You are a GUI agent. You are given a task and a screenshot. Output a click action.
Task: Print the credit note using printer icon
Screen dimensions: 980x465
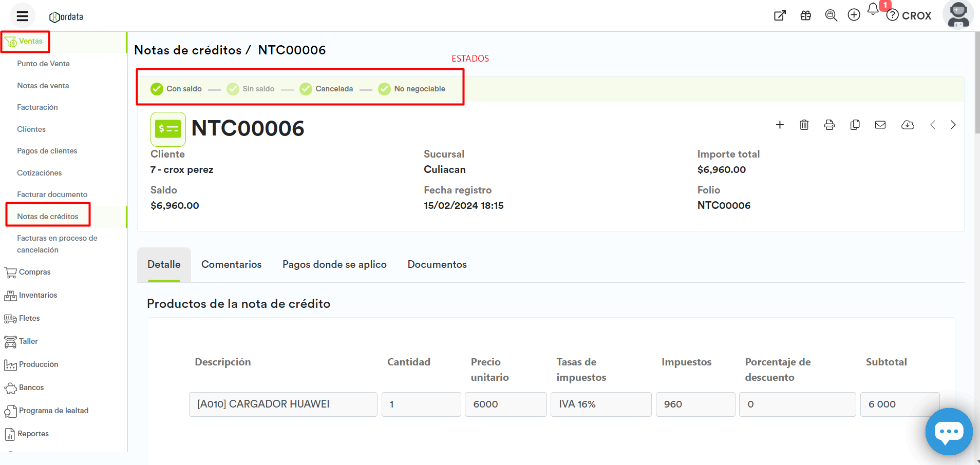tap(829, 125)
